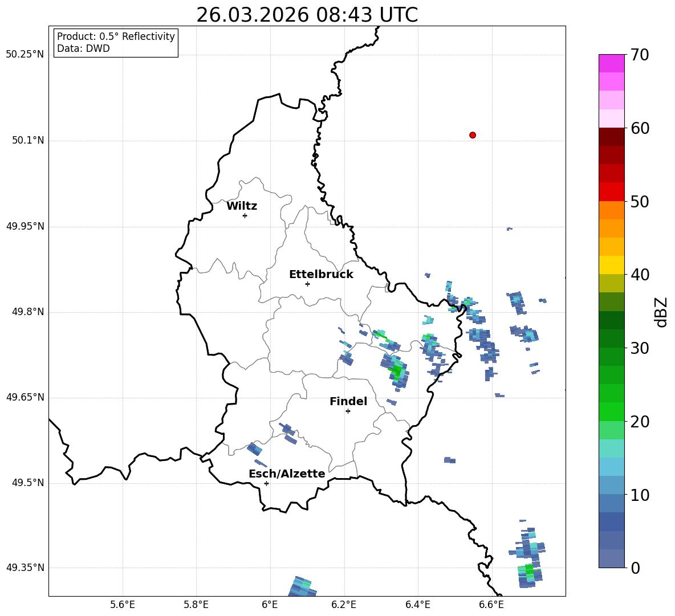Click the 49.8°N latitude label
675x616 pixels.
(x=28, y=312)
